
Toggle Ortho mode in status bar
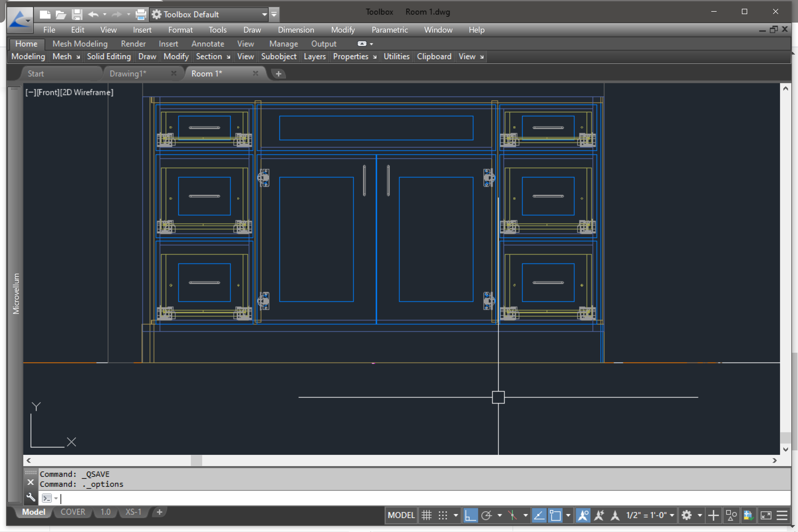click(470, 516)
